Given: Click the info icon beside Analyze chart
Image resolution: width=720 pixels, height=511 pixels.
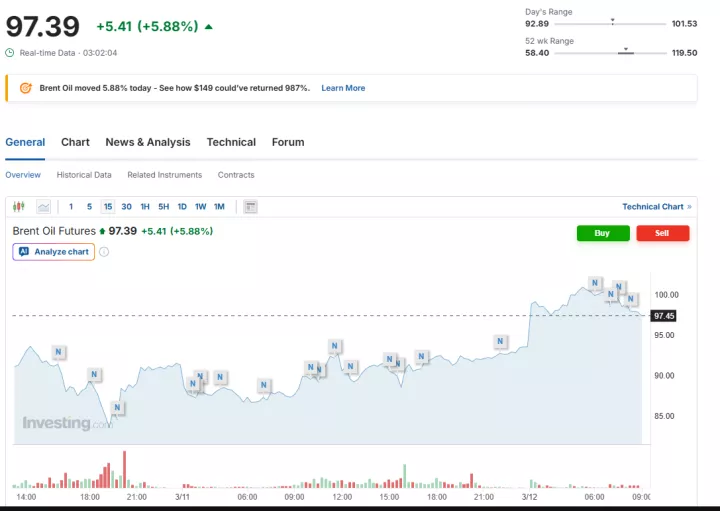Looking at the screenshot, I should [x=104, y=252].
